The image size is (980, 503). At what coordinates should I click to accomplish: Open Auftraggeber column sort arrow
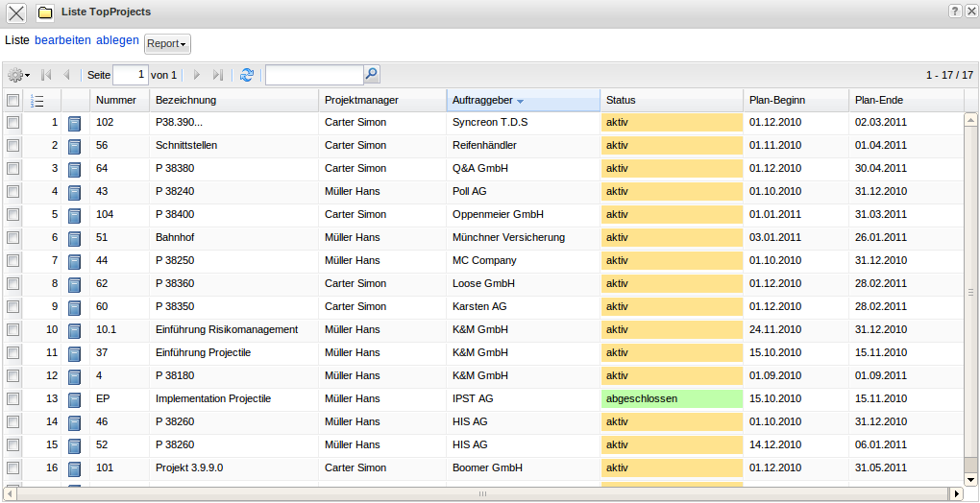[x=520, y=101]
